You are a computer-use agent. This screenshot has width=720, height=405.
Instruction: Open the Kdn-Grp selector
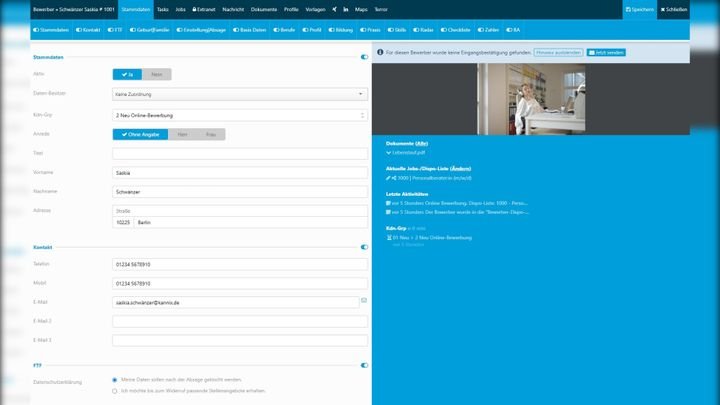240,115
